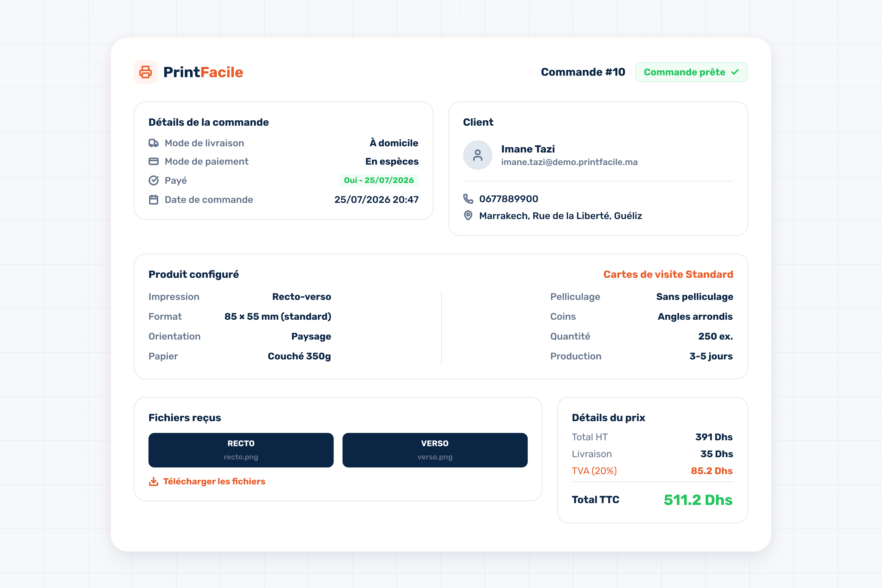Click the Paysage orientation value

tap(311, 336)
